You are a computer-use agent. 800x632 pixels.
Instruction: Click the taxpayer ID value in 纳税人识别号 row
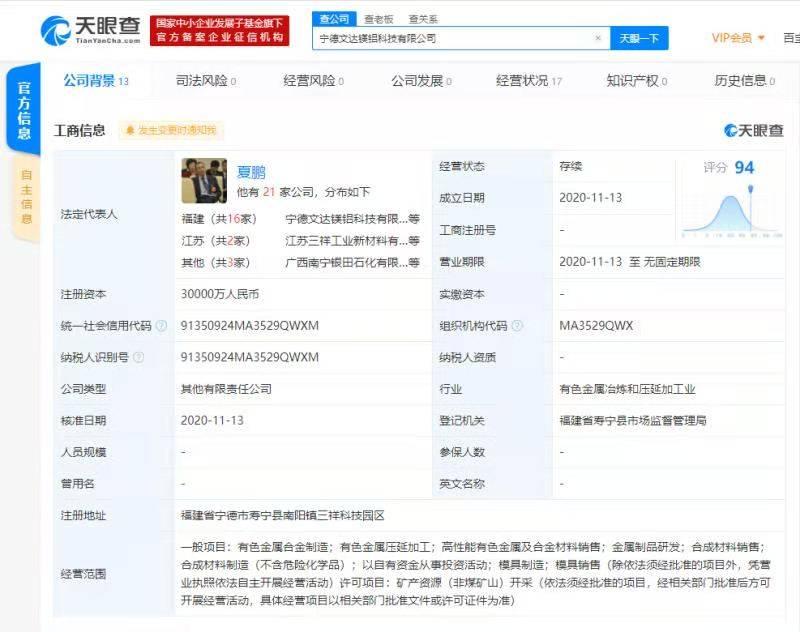point(249,357)
